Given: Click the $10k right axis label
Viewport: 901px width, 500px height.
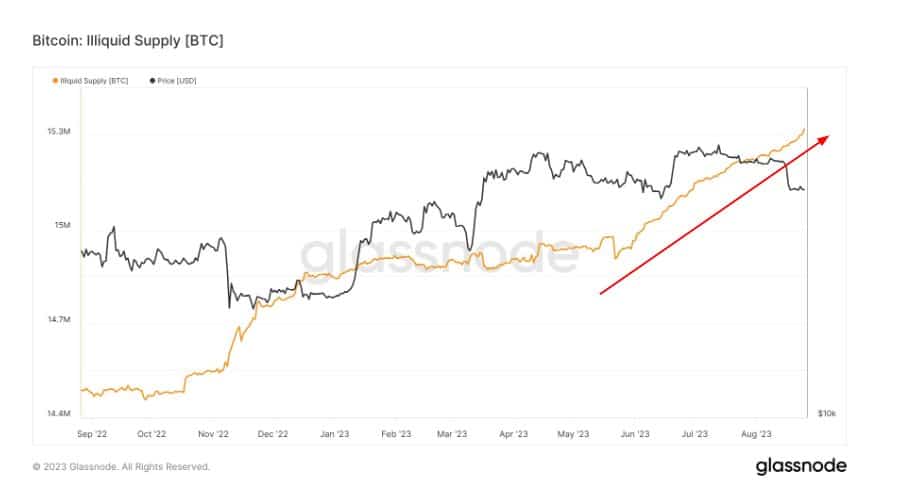Looking at the screenshot, I should [827, 413].
